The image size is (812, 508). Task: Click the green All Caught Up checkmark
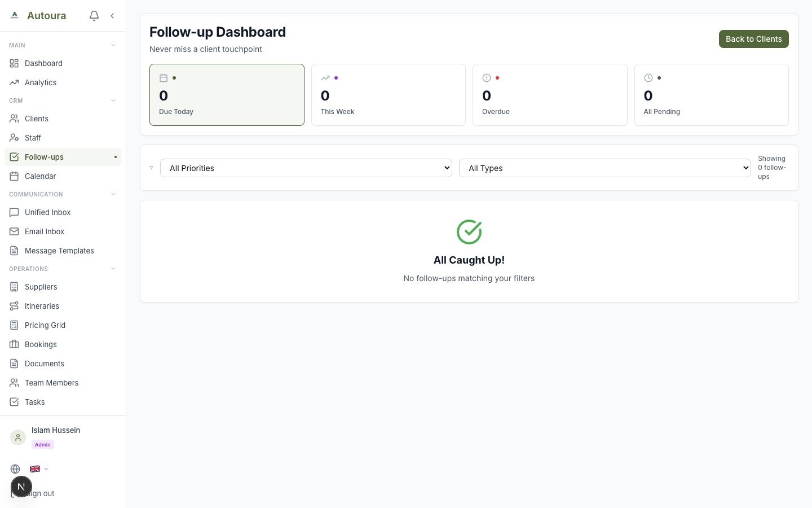pos(469,232)
